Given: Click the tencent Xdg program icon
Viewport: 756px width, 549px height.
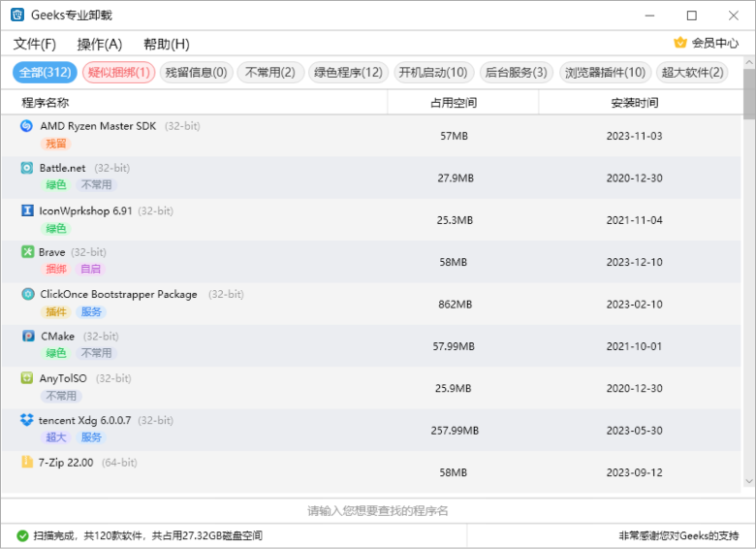Looking at the screenshot, I should pyautogui.click(x=27, y=420).
